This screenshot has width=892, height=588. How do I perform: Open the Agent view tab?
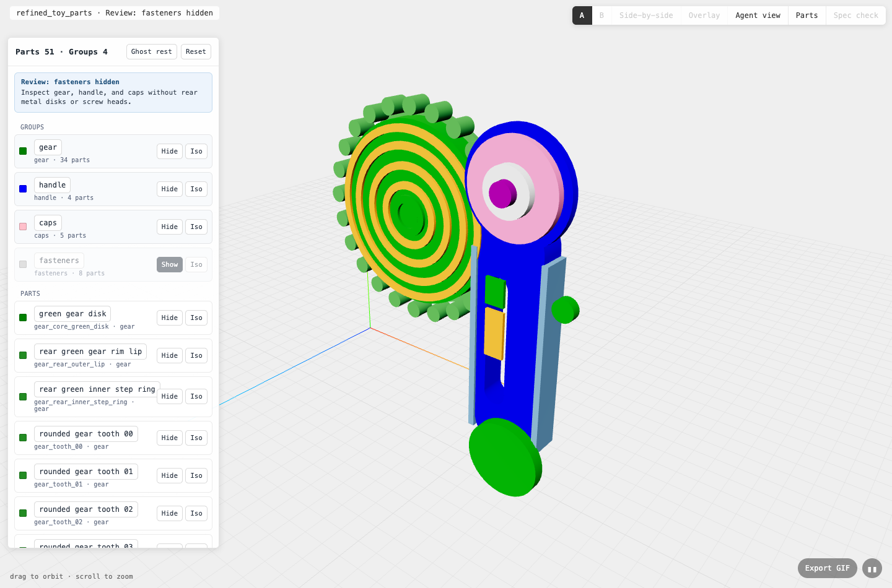click(x=758, y=15)
